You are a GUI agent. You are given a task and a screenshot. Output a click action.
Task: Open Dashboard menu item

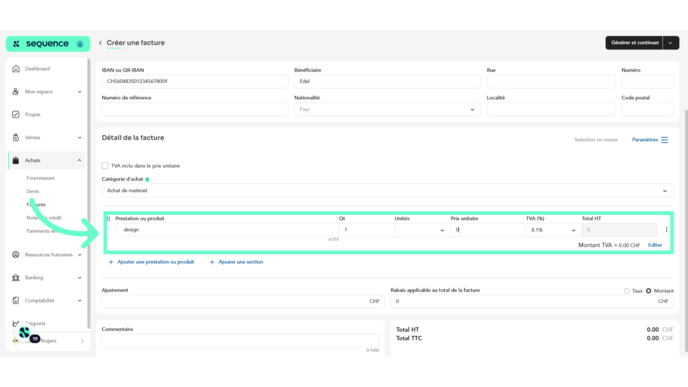pos(37,68)
